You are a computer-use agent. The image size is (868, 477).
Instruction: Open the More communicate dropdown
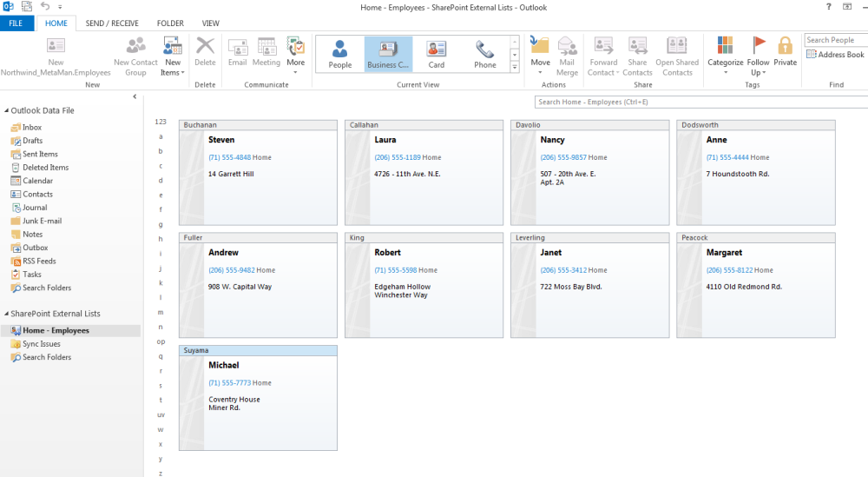[296, 56]
